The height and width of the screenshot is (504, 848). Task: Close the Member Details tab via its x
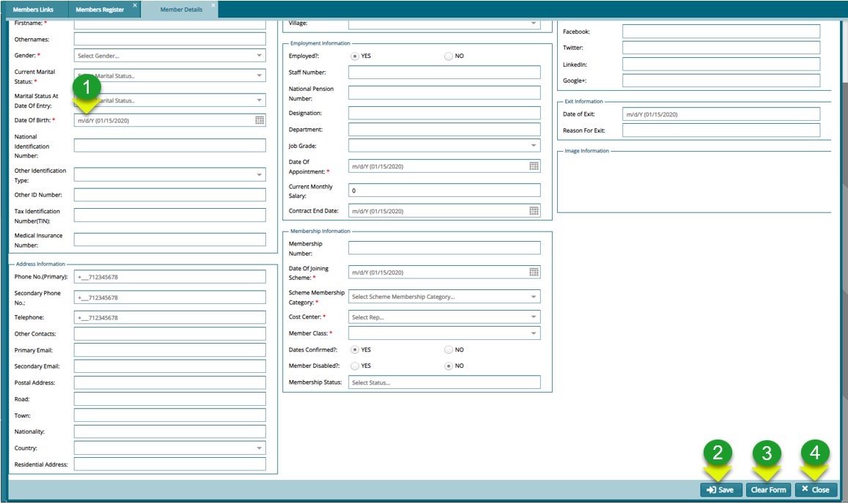click(213, 5)
